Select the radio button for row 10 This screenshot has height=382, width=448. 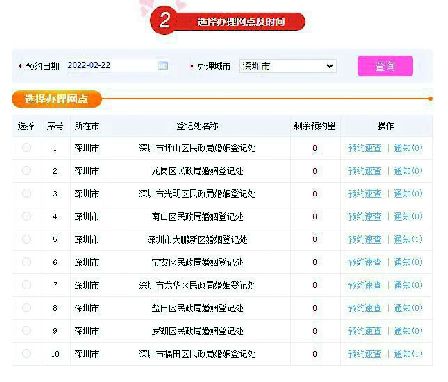coord(26,353)
